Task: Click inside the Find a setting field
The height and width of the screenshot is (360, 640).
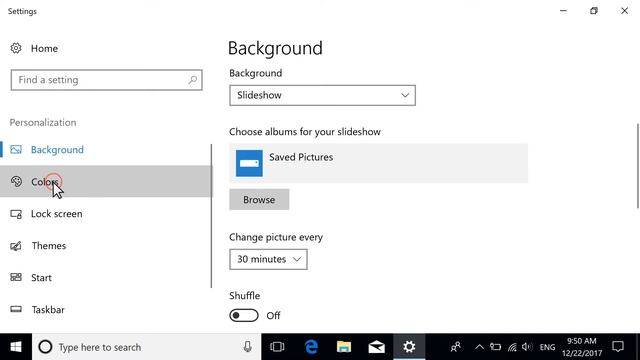Action: point(107,80)
